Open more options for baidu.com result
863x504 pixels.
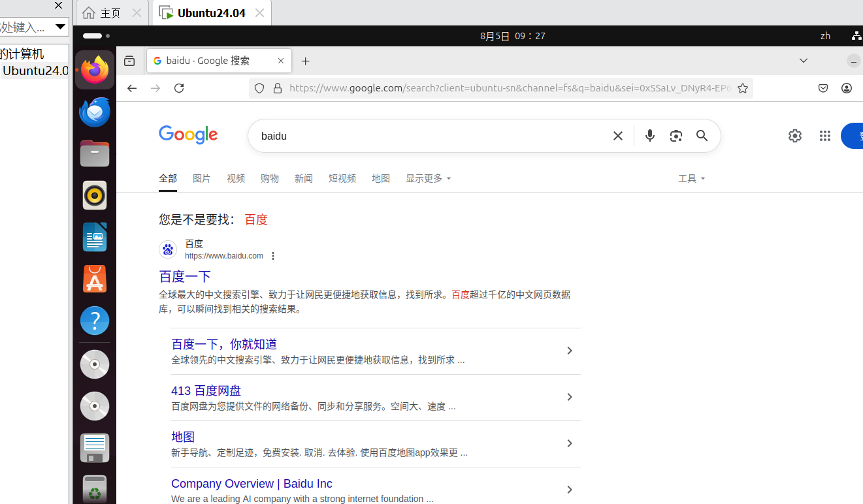(x=273, y=256)
